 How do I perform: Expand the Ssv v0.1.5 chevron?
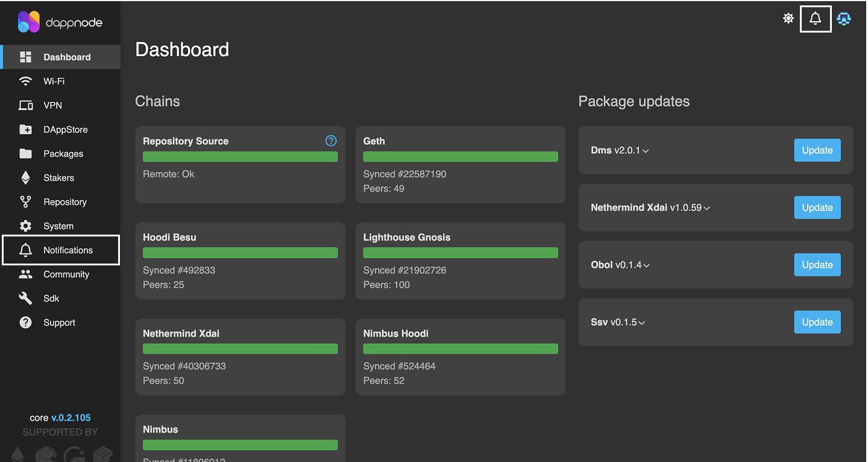(642, 323)
